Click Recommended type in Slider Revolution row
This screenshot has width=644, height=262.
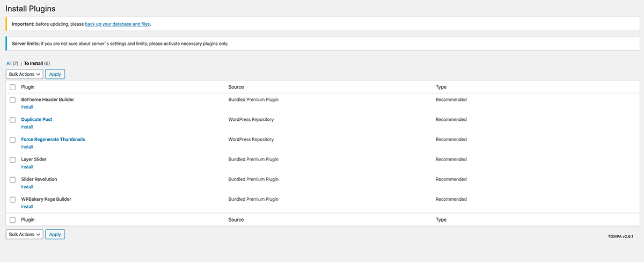[x=451, y=179]
